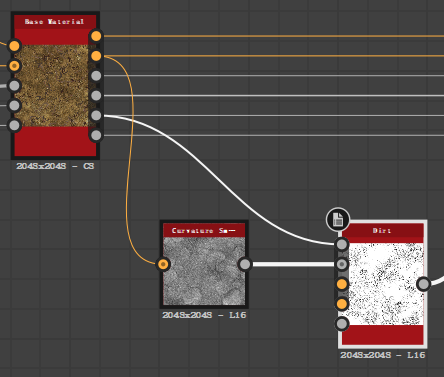Click Base Material's third output pin, first gray
The width and height of the screenshot is (444, 377).
(x=96, y=76)
